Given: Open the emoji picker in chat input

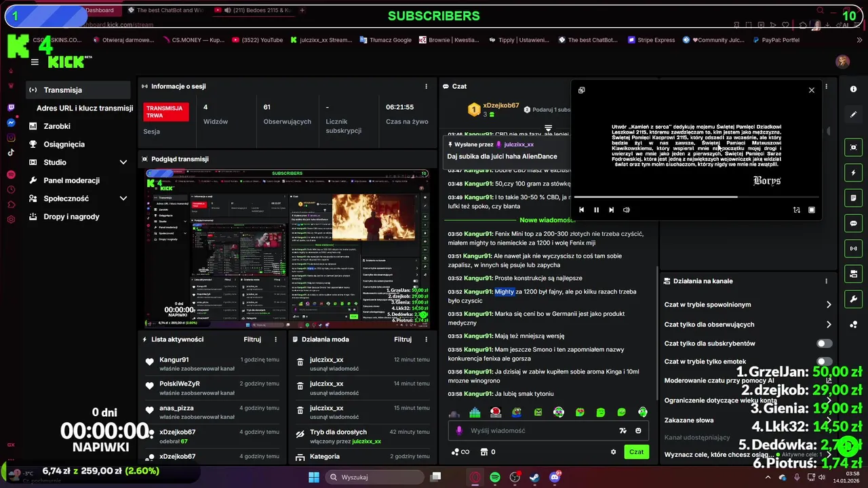Looking at the screenshot, I should [x=638, y=430].
